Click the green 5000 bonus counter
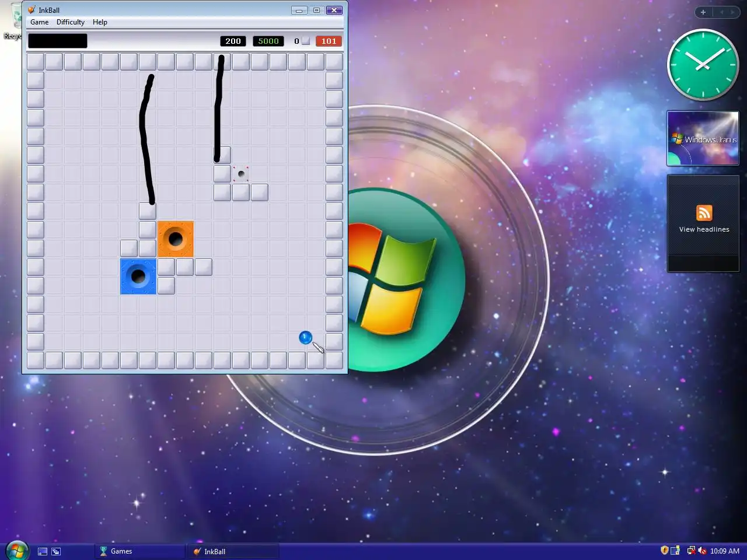 point(268,41)
